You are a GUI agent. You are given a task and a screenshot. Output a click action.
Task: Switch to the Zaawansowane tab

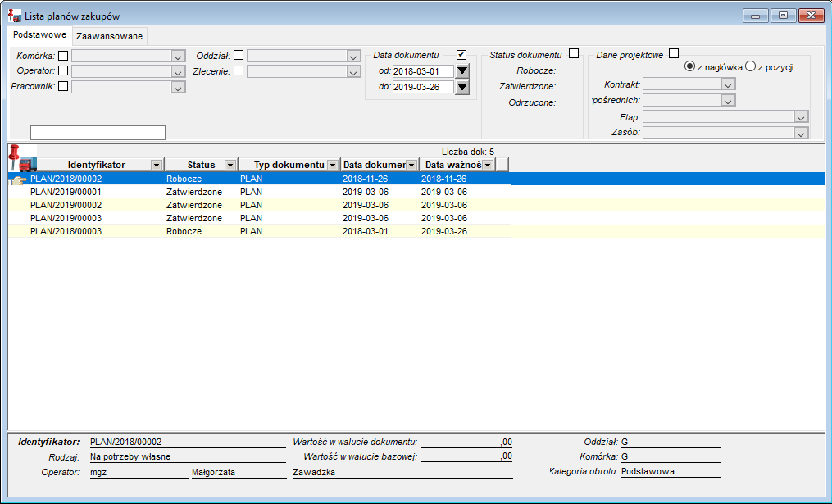point(109,36)
